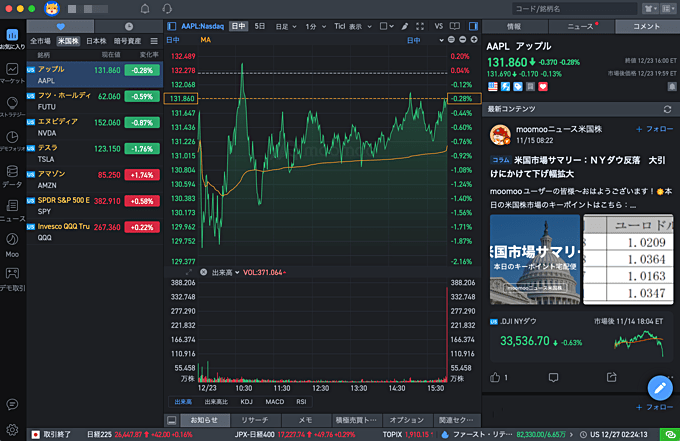Toggle the right info panel visibility
Viewport: 680px width, 441px height.
pyautogui.click(x=473, y=26)
